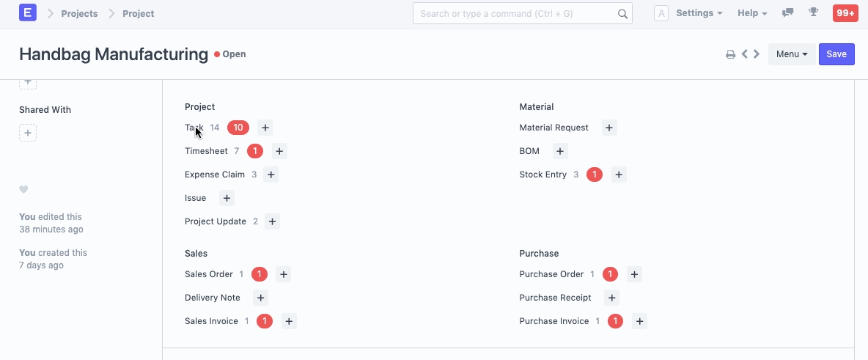
Task: Add a Shared With user
Action: [x=28, y=133]
